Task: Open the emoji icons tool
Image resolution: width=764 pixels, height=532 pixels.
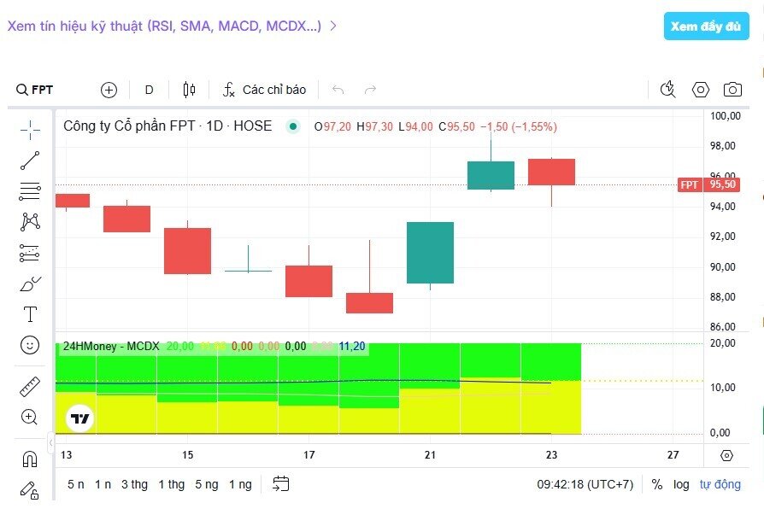Action: click(x=30, y=345)
